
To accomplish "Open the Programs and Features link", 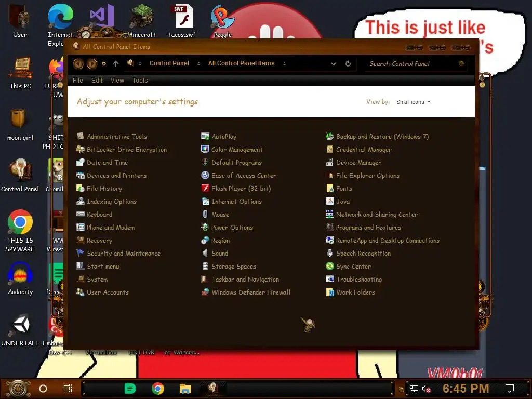I will (368, 228).
